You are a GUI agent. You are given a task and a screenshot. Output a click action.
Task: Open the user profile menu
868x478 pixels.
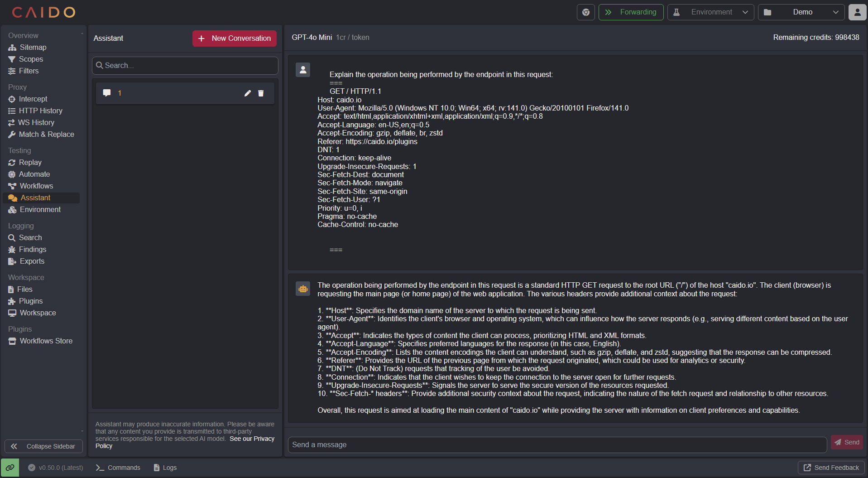tap(857, 12)
